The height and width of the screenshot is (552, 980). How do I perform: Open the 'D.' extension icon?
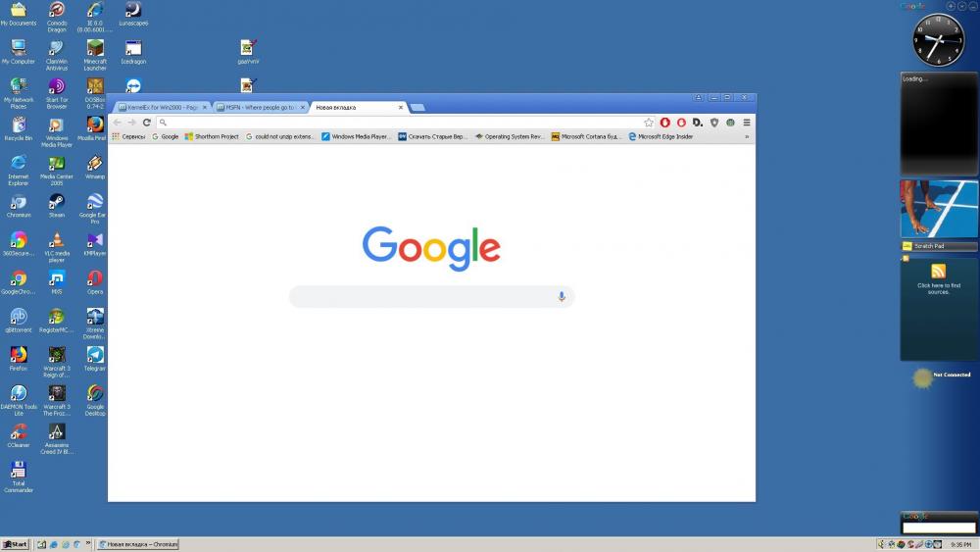698,123
